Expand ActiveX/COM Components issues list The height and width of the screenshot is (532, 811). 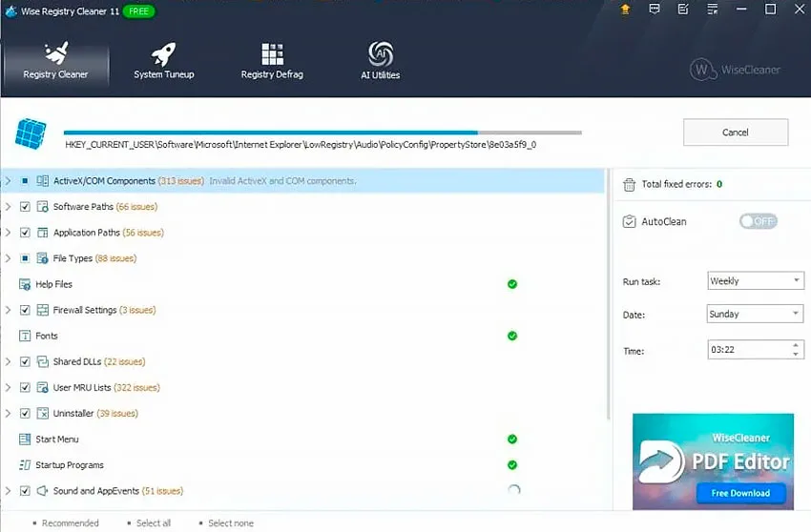tap(9, 181)
